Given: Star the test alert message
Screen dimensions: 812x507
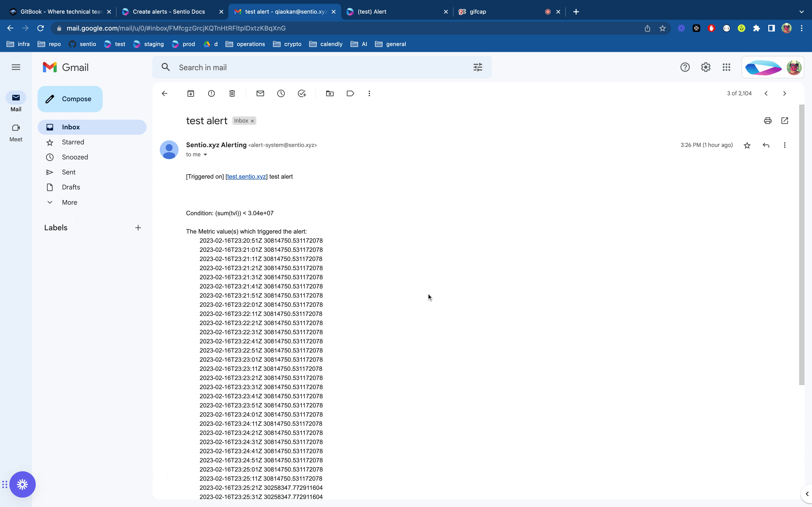Looking at the screenshot, I should tap(747, 145).
